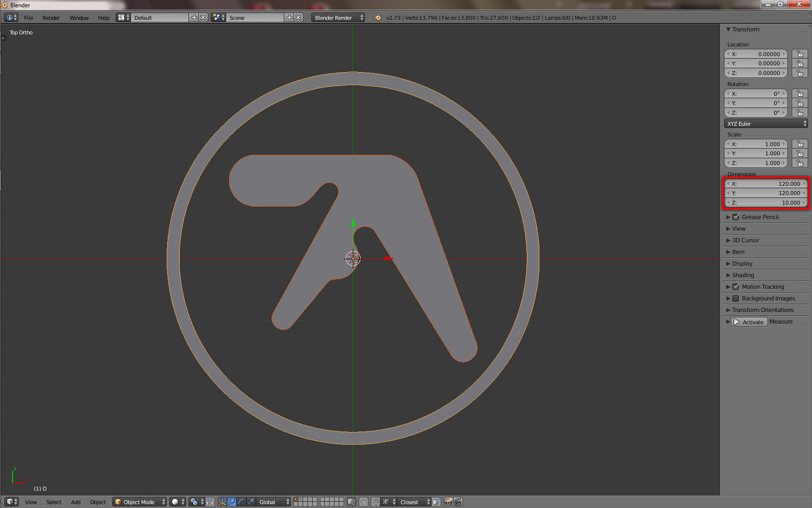The image size is (812, 508).
Task: Open the Add menu in 3D View header
Action: tap(75, 502)
